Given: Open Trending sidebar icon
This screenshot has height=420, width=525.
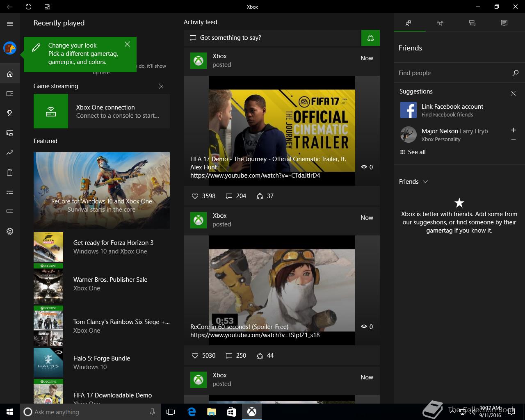Looking at the screenshot, I should tap(10, 153).
